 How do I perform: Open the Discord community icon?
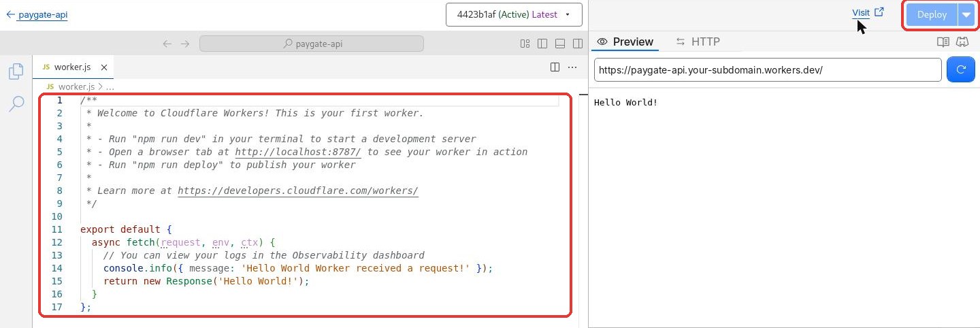[962, 42]
